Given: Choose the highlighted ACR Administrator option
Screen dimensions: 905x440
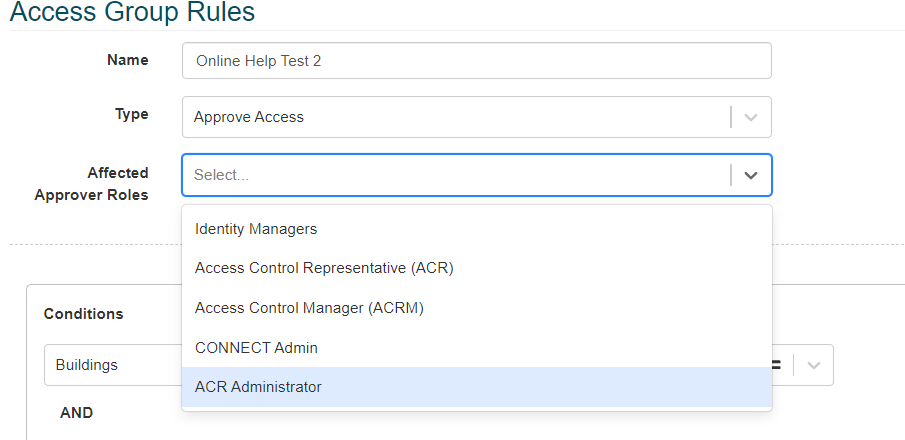Looking at the screenshot, I should point(477,387).
